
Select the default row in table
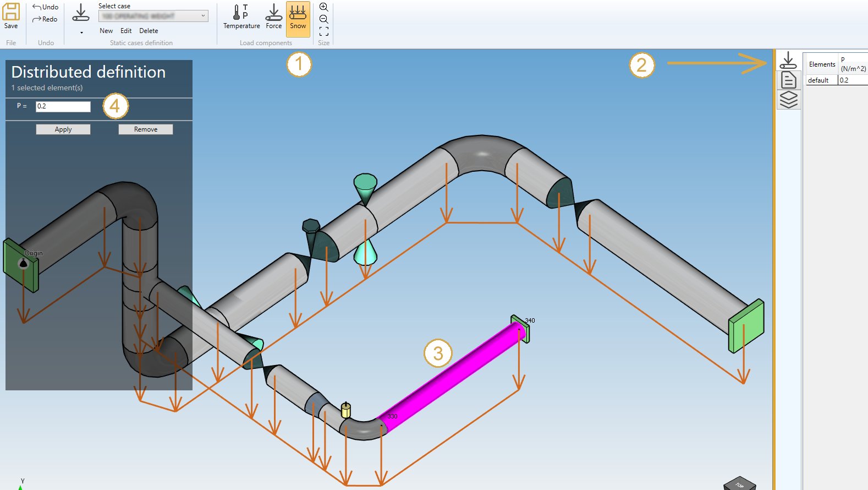pyautogui.click(x=822, y=80)
